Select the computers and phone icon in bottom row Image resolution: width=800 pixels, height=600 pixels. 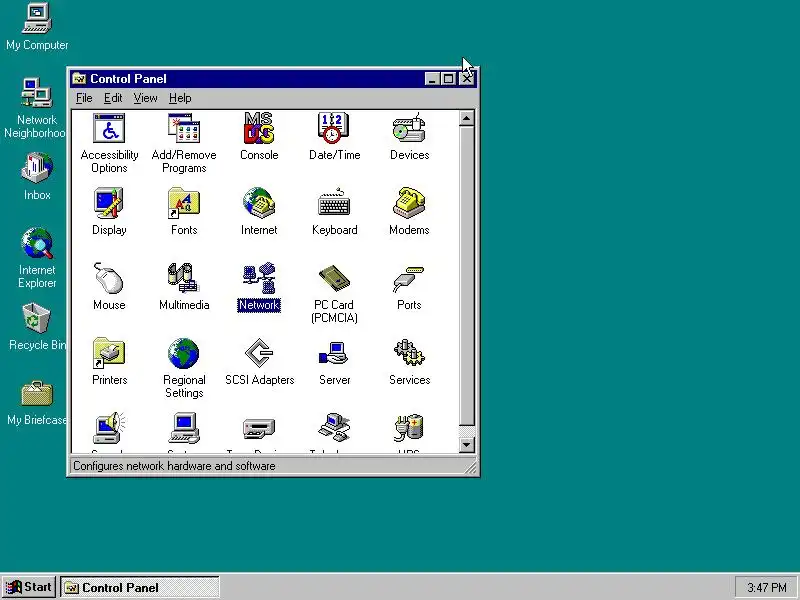pos(334,428)
